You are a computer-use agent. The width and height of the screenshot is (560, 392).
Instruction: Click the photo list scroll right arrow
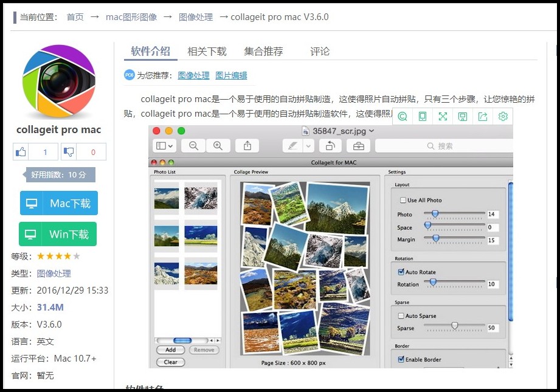coord(218,340)
